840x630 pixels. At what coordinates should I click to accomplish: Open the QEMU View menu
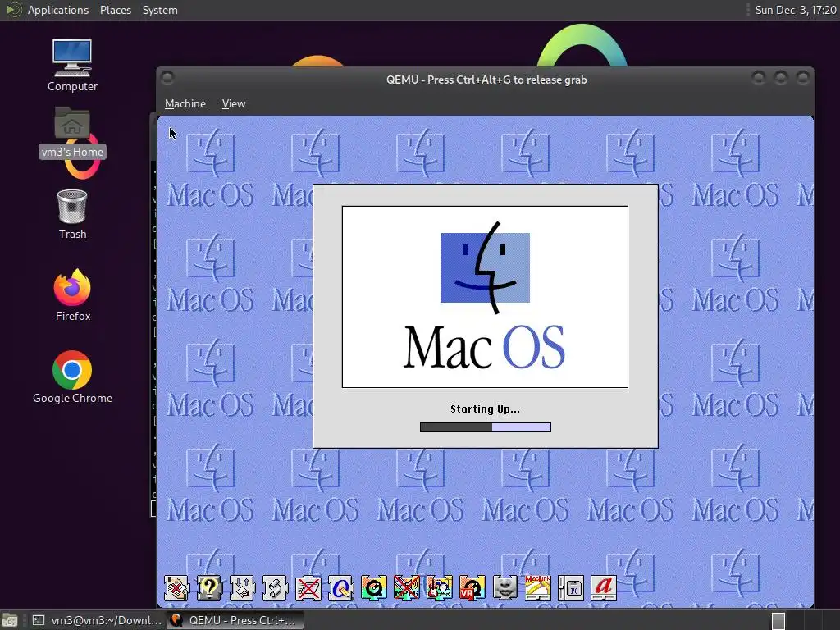(x=234, y=103)
